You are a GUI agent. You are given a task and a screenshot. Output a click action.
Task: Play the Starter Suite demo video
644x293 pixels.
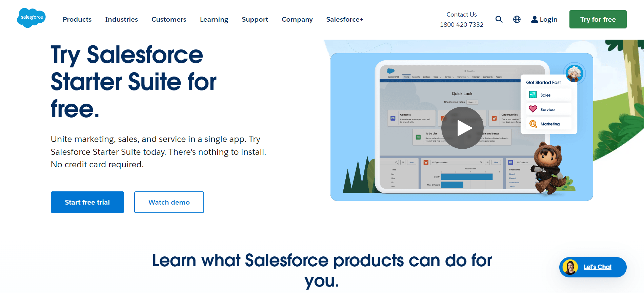(x=462, y=128)
